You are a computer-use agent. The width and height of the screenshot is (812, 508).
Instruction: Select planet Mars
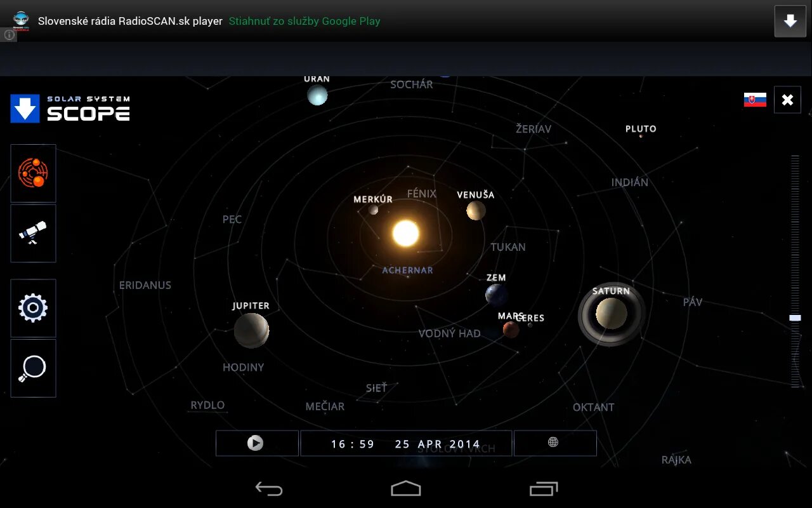(511, 329)
